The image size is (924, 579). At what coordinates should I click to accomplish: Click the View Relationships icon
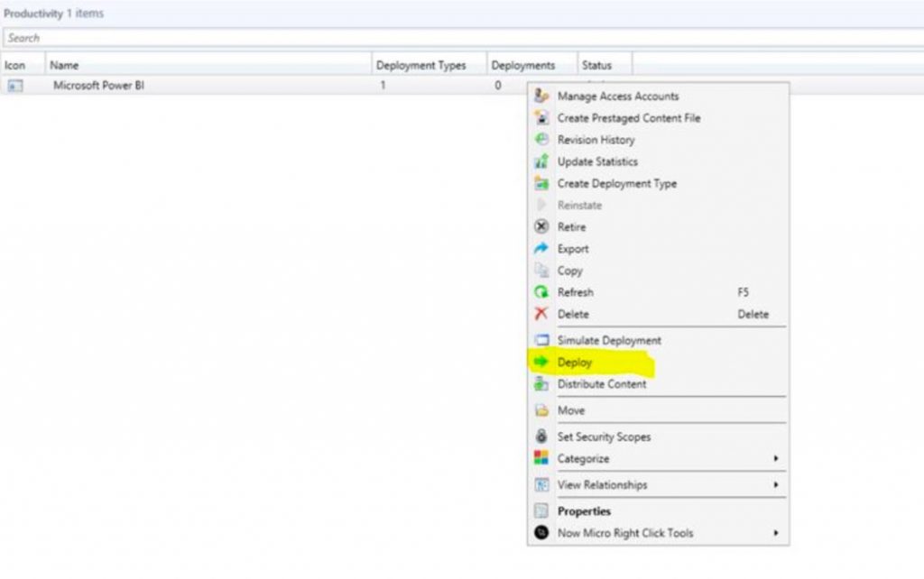[541, 484]
